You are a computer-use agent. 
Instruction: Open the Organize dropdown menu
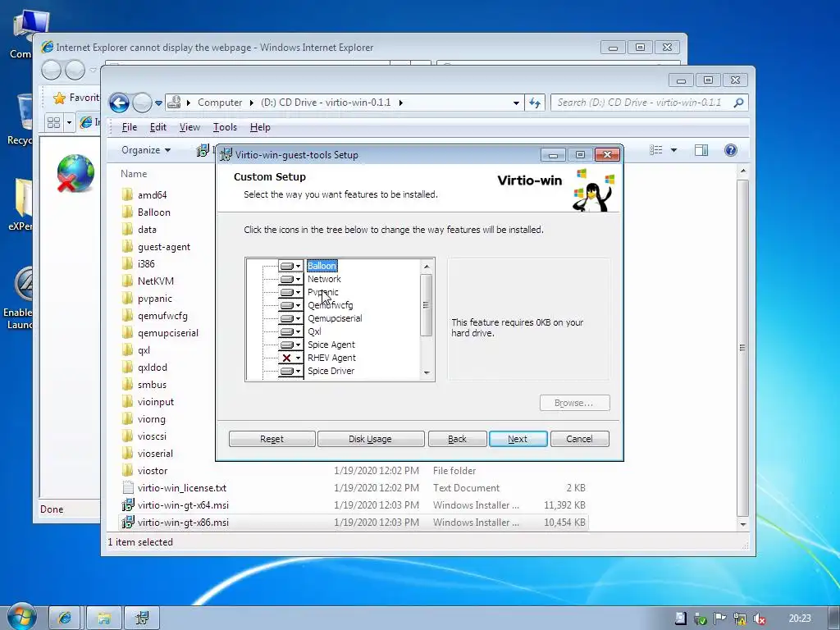click(x=146, y=150)
